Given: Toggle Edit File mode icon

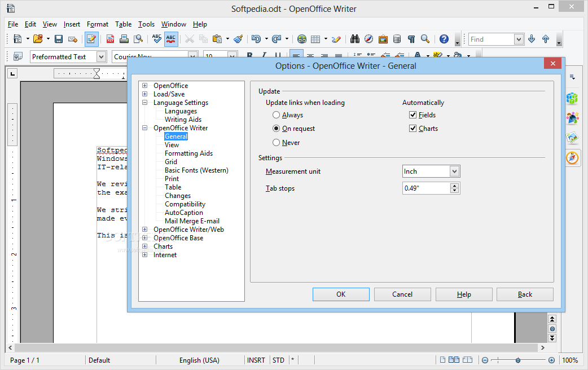Looking at the screenshot, I should tap(91, 39).
